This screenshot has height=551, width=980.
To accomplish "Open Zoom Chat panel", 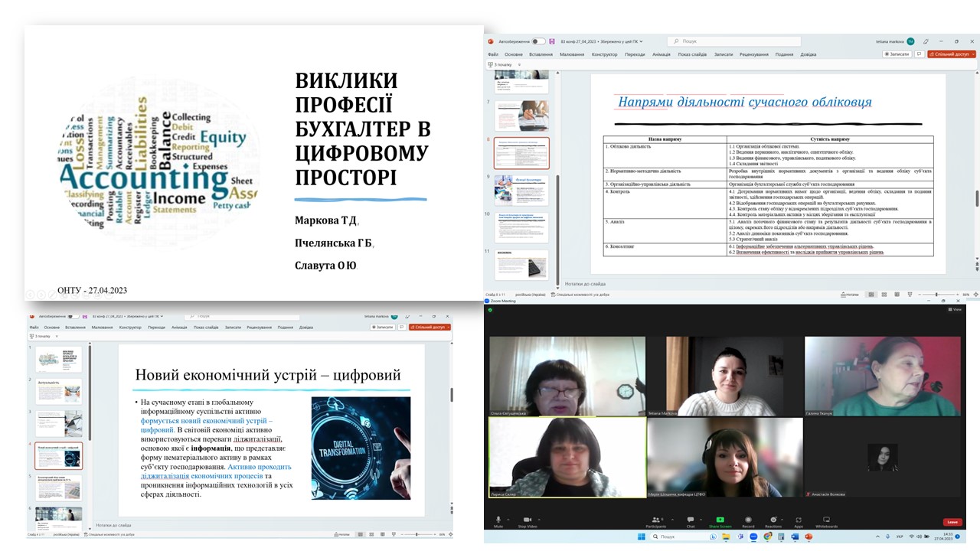I will point(691,521).
